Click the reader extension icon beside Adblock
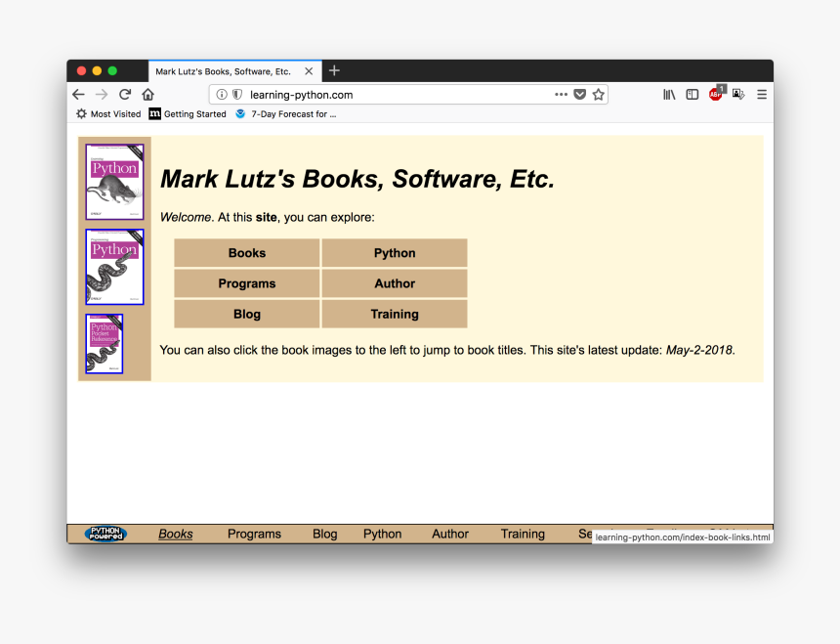 pyautogui.click(x=738, y=94)
